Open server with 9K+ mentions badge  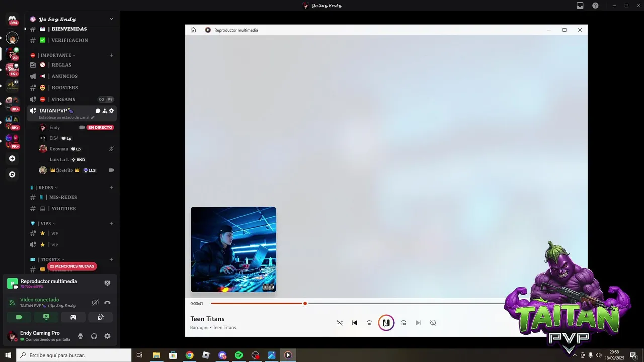[x=12, y=141]
